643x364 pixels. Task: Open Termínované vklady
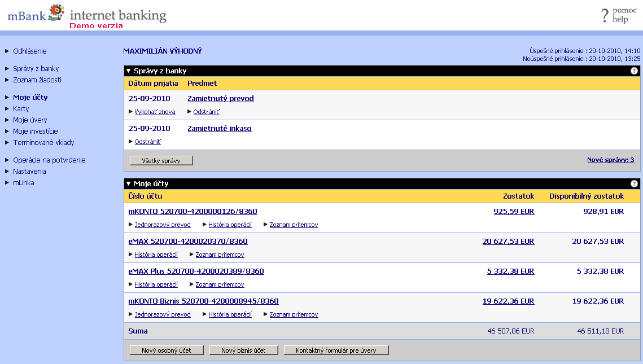click(x=43, y=143)
